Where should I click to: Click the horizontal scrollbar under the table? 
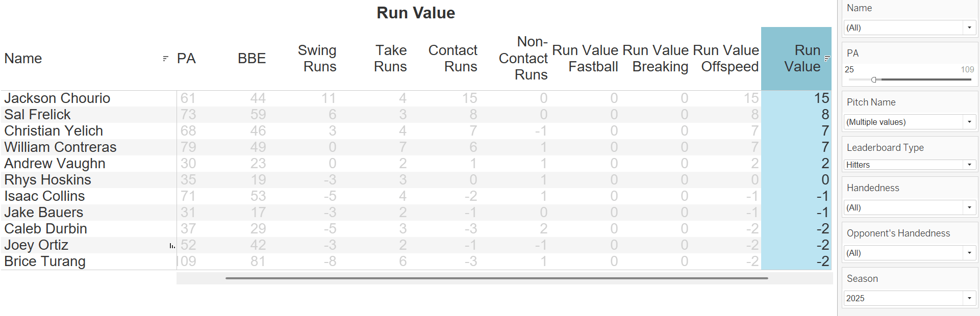click(496, 278)
